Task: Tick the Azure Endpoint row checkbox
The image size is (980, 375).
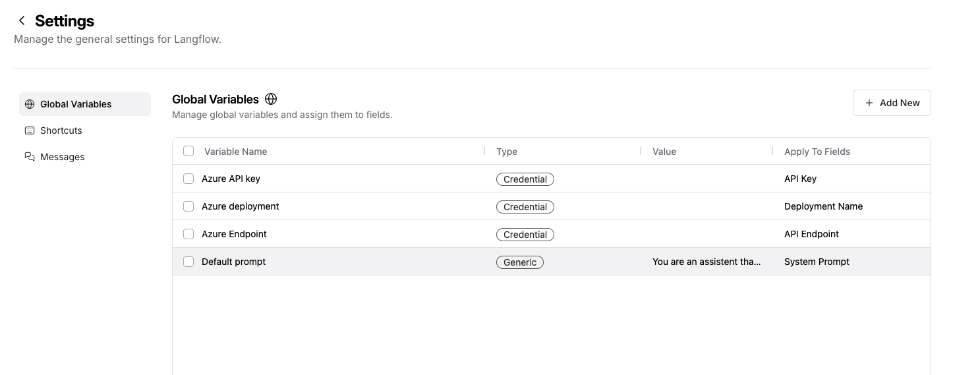Action: pos(188,234)
